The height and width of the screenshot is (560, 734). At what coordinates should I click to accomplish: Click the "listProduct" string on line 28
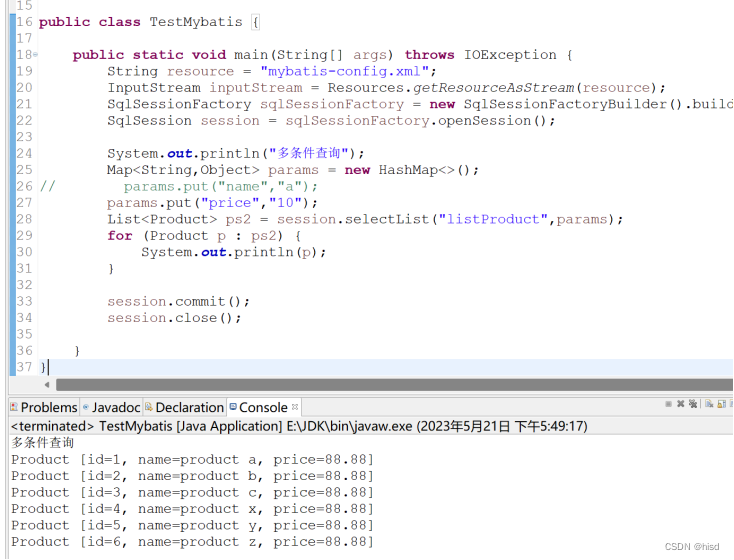(493, 219)
